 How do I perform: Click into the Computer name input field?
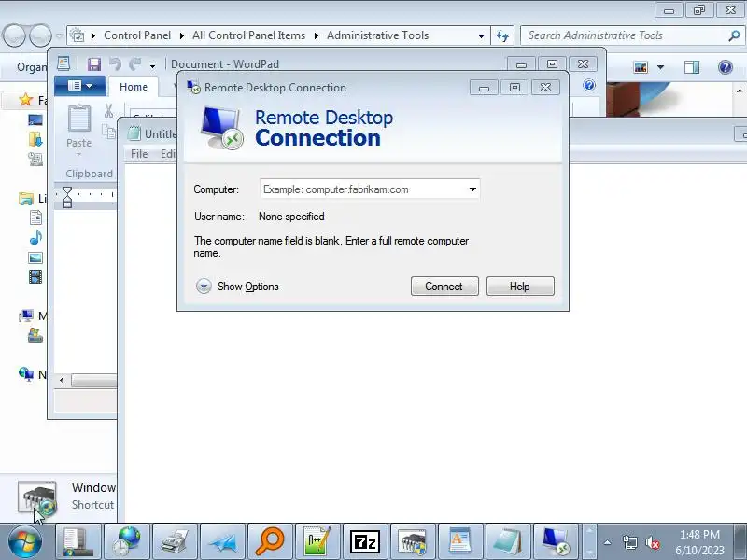point(363,189)
